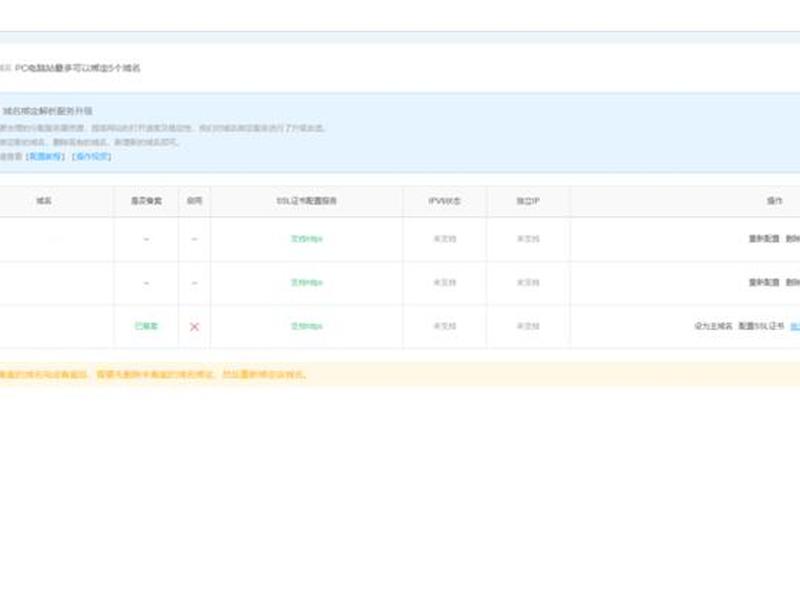
Task: Open the 配置教程 link in the blue notice
Action: (45, 156)
